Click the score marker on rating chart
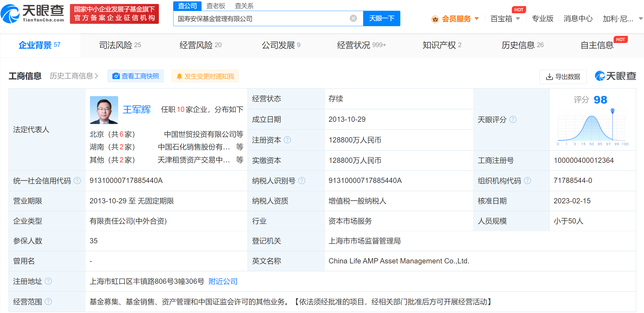The height and width of the screenshot is (313, 644). coord(612,111)
